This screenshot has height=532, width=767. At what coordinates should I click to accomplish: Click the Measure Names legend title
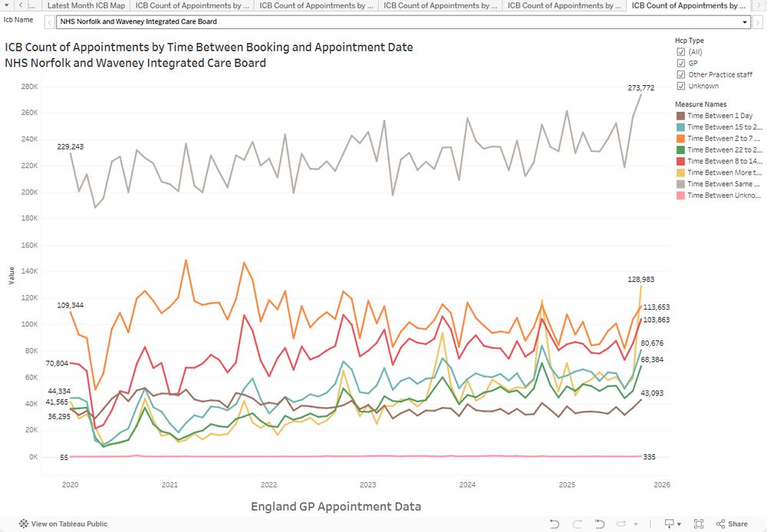(x=700, y=104)
